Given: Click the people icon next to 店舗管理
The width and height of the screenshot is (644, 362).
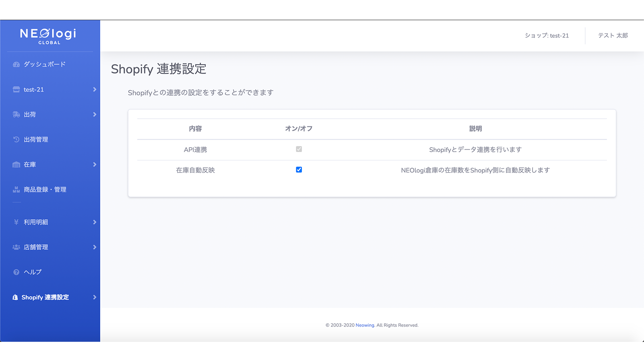Looking at the screenshot, I should coord(16,247).
